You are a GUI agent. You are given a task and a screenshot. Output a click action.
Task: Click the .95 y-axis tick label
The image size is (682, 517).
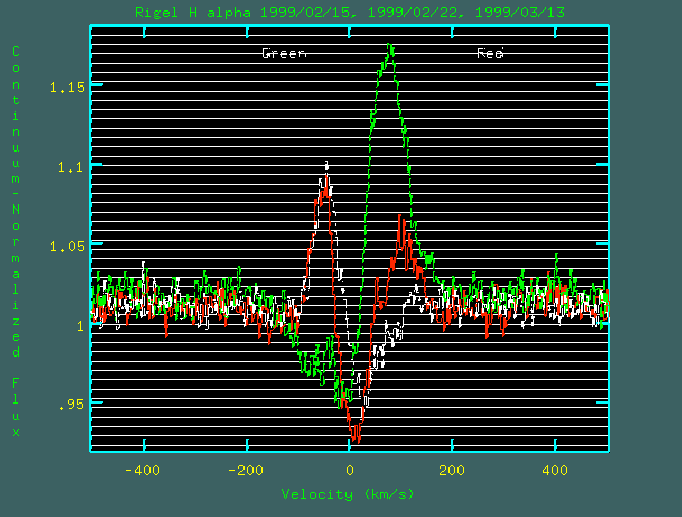tap(72, 403)
